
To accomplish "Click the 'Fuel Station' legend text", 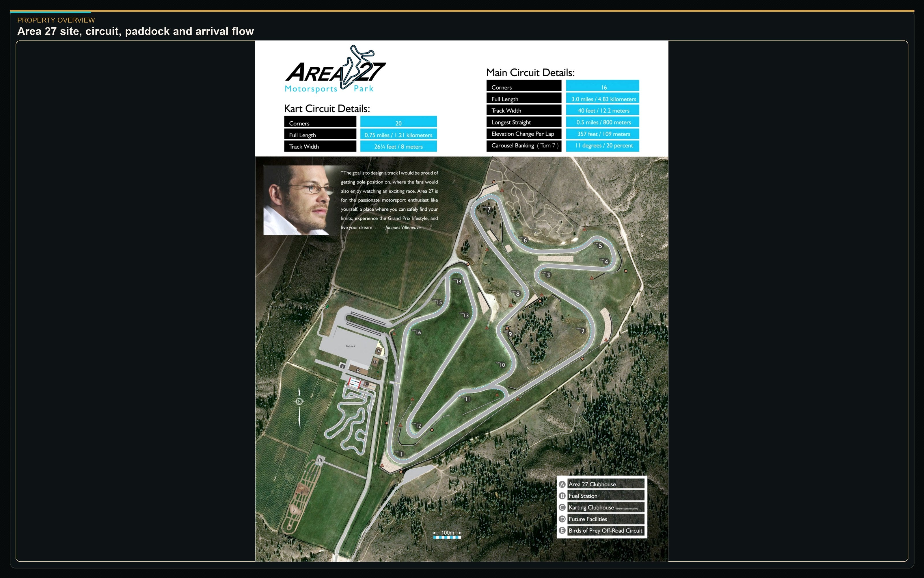I will click(583, 496).
